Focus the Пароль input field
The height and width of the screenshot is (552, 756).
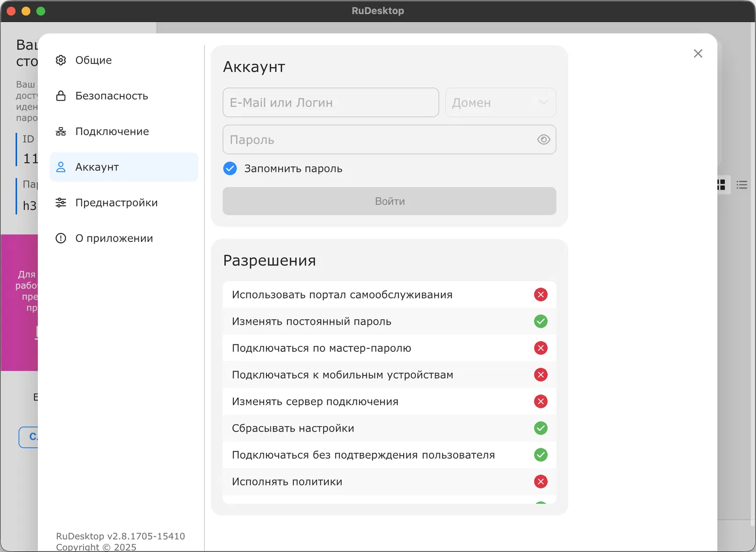coord(378,140)
